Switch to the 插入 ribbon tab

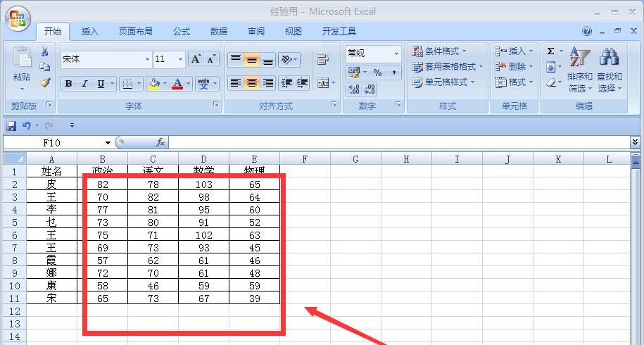point(89,32)
